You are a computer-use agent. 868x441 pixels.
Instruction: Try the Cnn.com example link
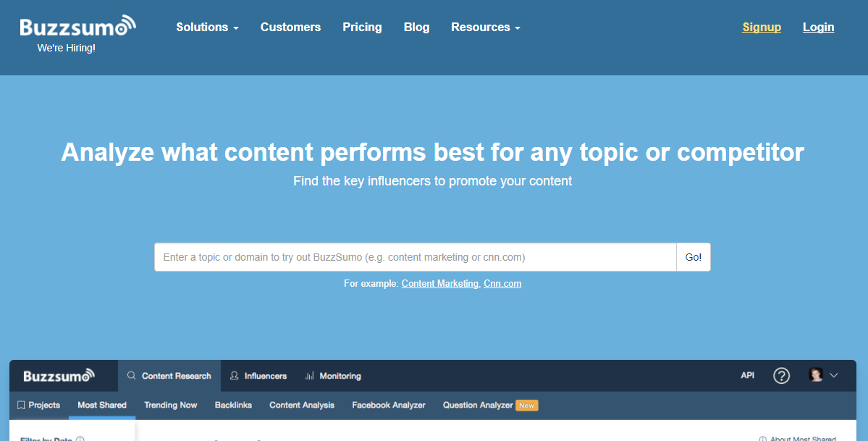[502, 284]
